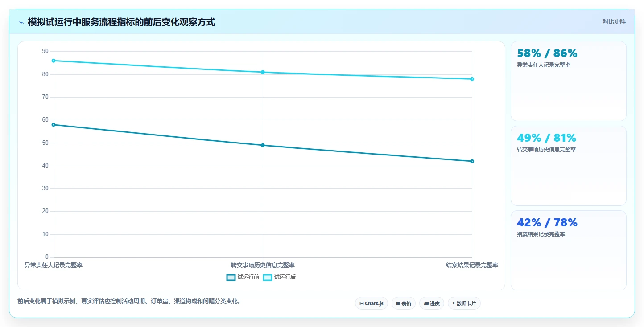Click the 试运行后 legend color box

[268, 277]
